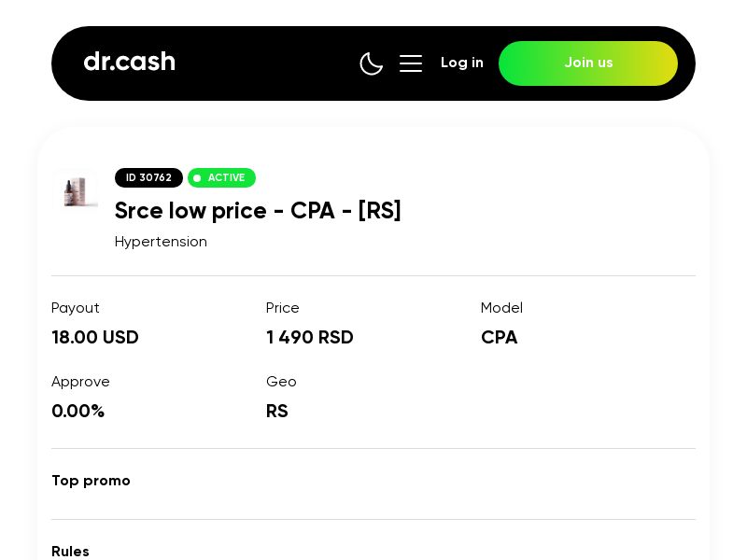Expand the Top promo section

[x=91, y=481]
